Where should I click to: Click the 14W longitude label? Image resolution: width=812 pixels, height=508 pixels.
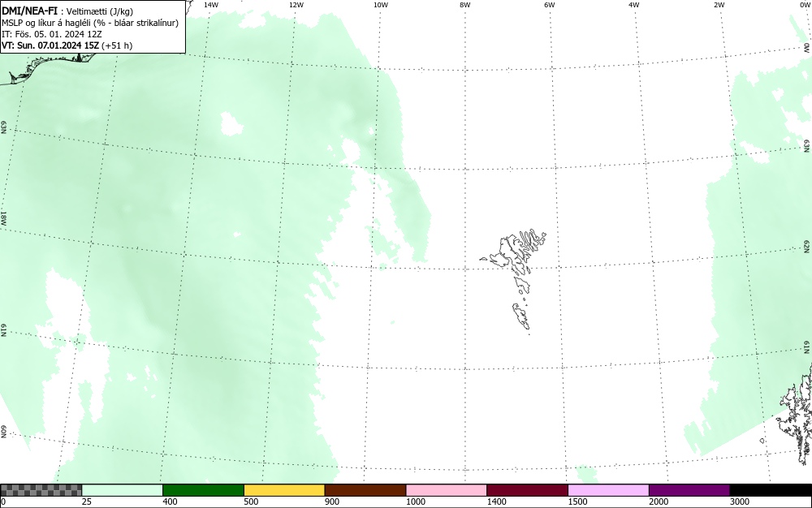[211, 5]
